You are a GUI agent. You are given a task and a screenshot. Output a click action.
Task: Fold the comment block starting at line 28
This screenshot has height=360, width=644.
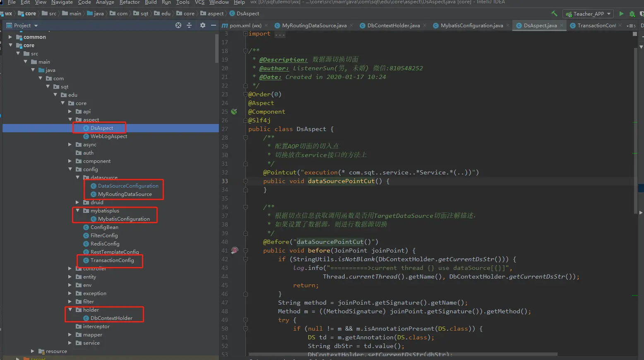[x=245, y=138]
